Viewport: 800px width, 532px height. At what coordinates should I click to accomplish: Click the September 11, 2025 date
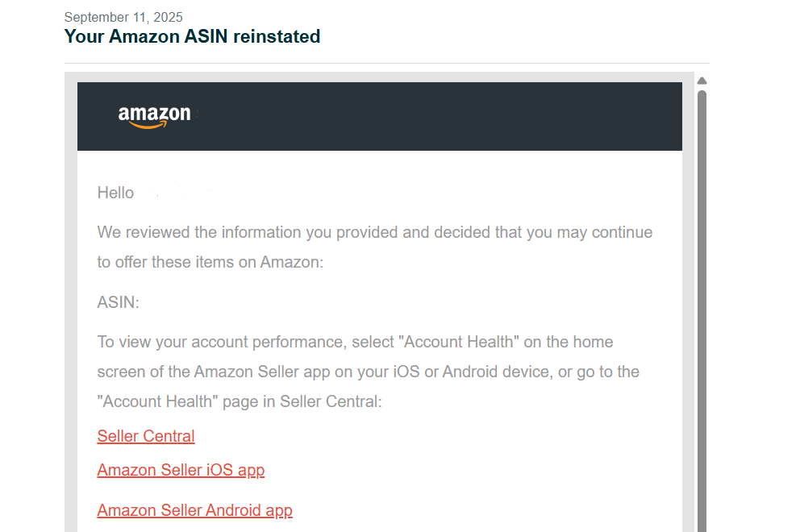point(123,17)
